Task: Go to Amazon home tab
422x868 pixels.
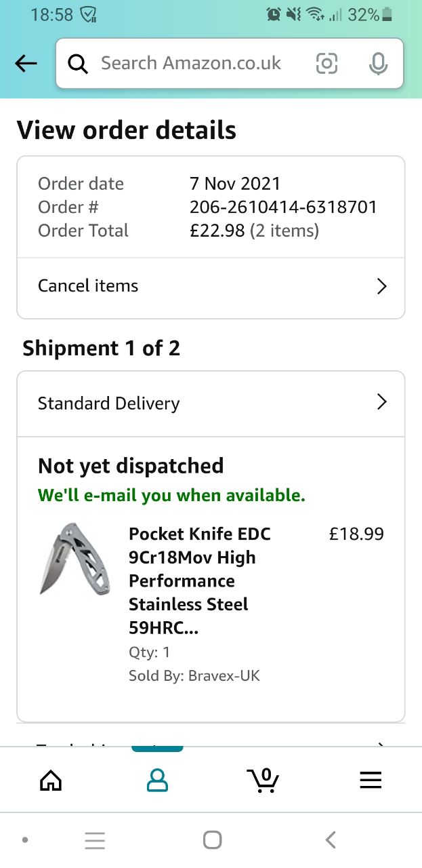Action: pos(51,781)
